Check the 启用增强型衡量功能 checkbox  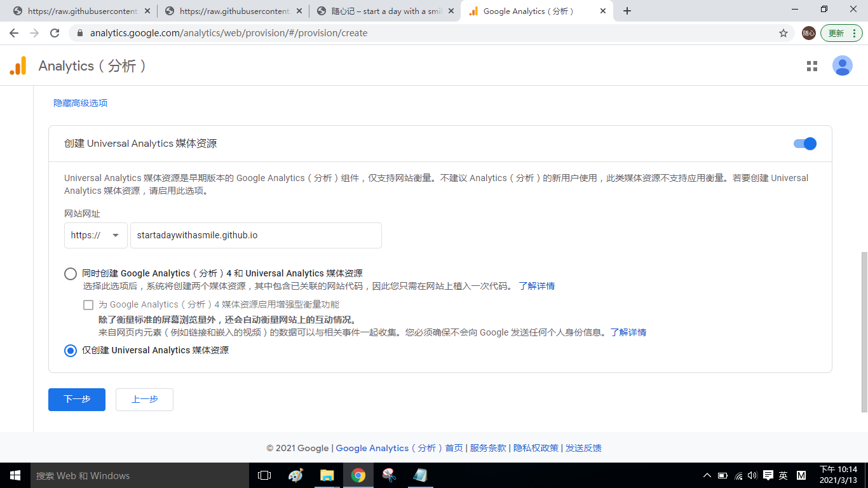click(88, 304)
